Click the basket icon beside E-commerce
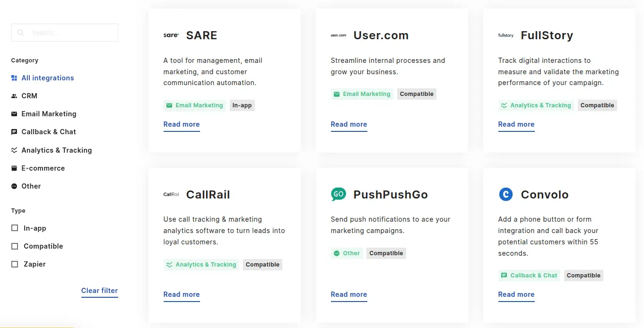The image size is (644, 328). (x=14, y=168)
